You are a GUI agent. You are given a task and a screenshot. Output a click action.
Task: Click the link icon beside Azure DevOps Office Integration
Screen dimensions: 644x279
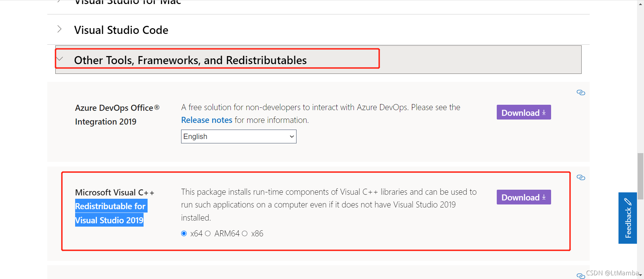pyautogui.click(x=581, y=93)
